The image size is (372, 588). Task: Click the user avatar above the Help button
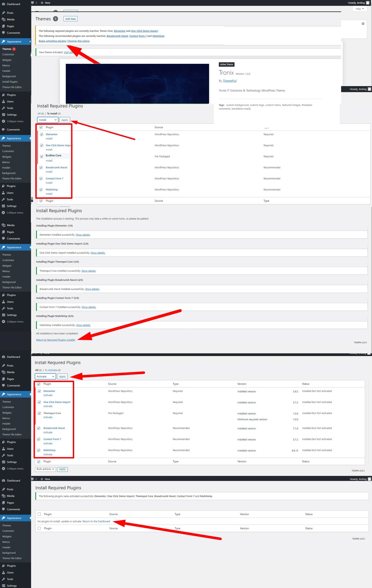click(x=368, y=3)
